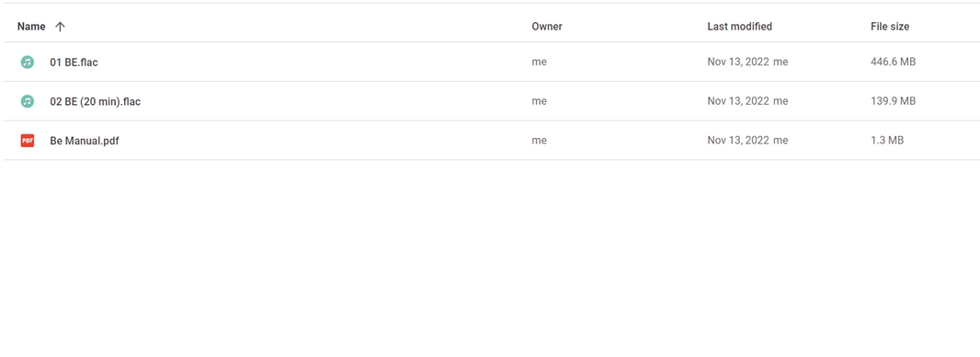
Task: Click the 1.3 MB file size entry
Action: (x=887, y=141)
